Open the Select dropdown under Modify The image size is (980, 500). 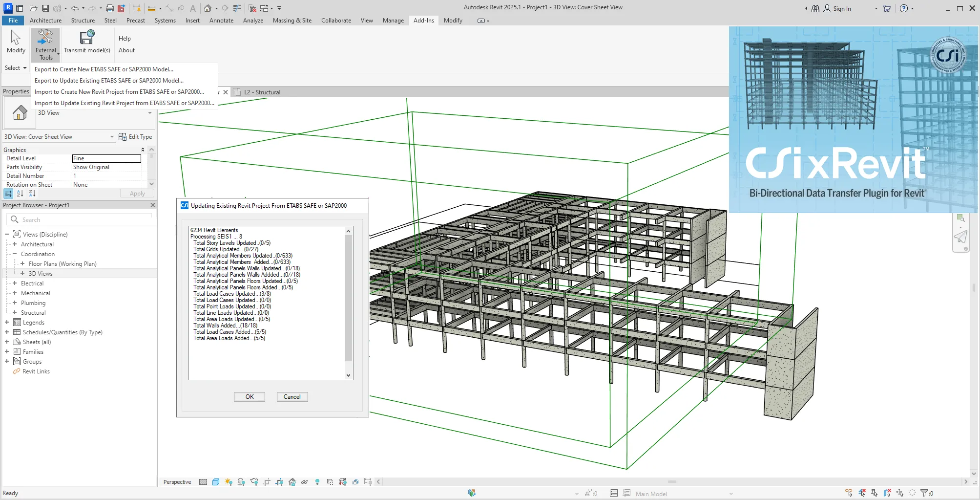16,68
